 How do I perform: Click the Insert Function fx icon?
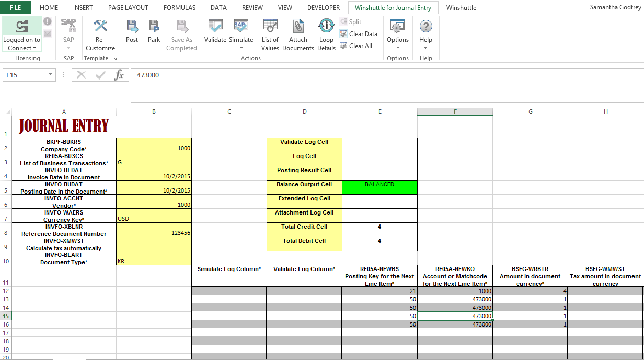(119, 75)
